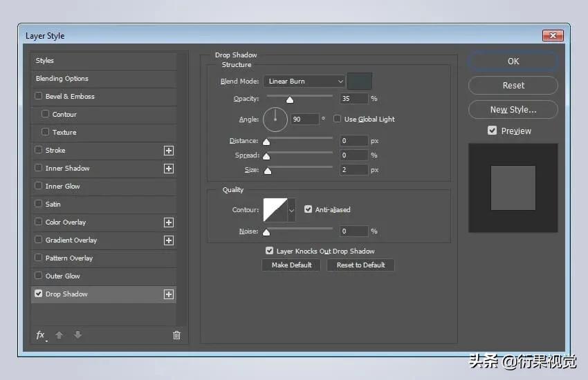Add another Gradient Overlay via plus icon
Image resolution: width=588 pixels, height=380 pixels.
tap(169, 240)
